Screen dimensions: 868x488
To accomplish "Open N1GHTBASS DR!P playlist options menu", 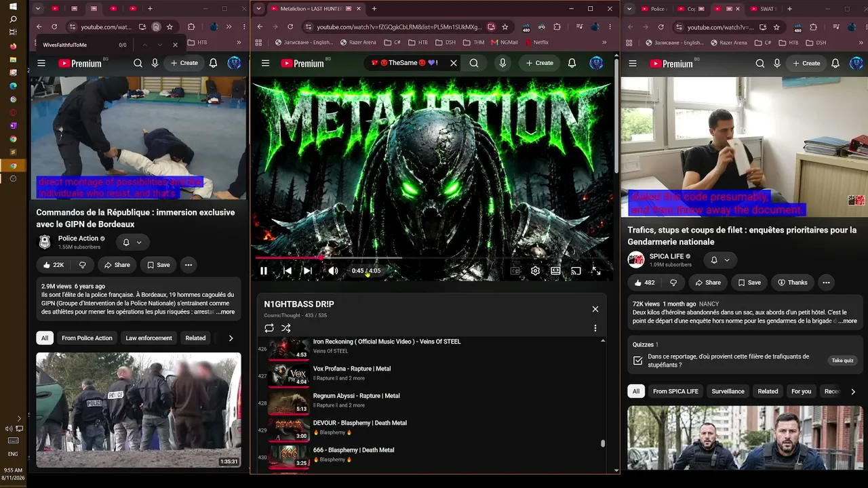I will [x=595, y=328].
